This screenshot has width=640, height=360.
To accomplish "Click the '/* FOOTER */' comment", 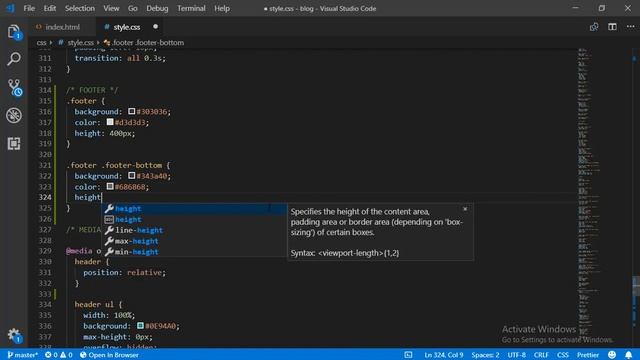I will (92, 90).
